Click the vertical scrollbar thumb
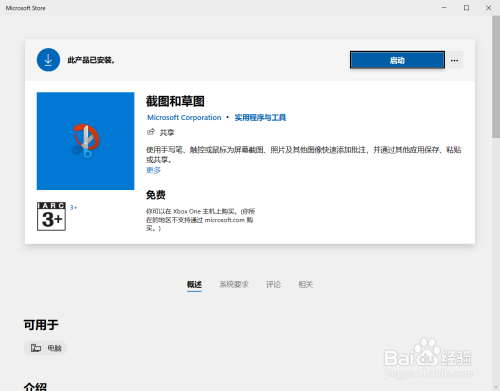The width and height of the screenshot is (500, 391). (x=496, y=77)
